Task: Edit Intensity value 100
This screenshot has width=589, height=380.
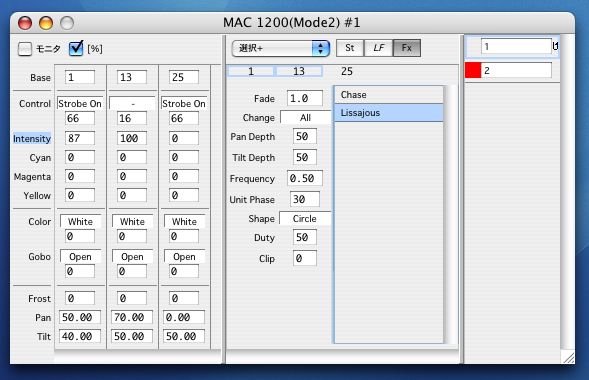Action: 131,138
